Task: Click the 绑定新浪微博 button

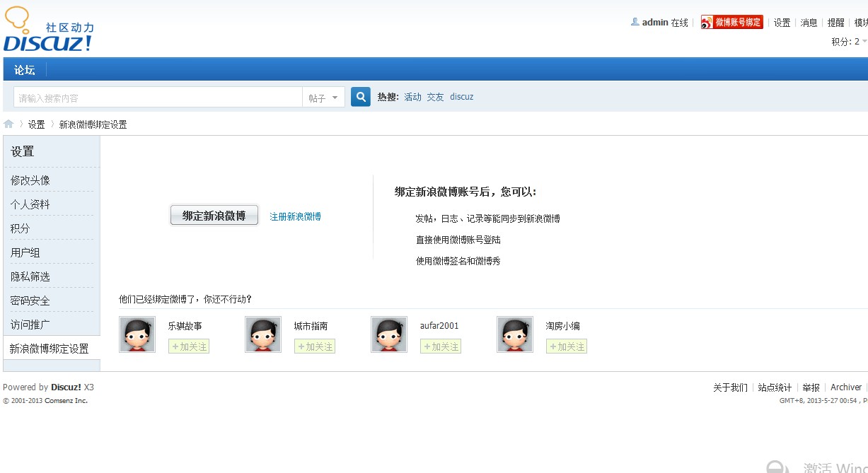Action: point(214,216)
